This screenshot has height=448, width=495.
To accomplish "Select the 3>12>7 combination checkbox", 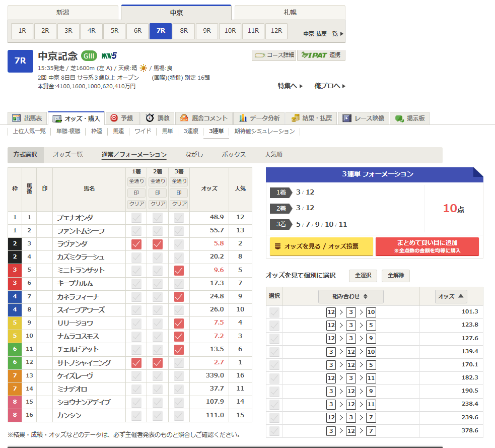I will point(274,431).
